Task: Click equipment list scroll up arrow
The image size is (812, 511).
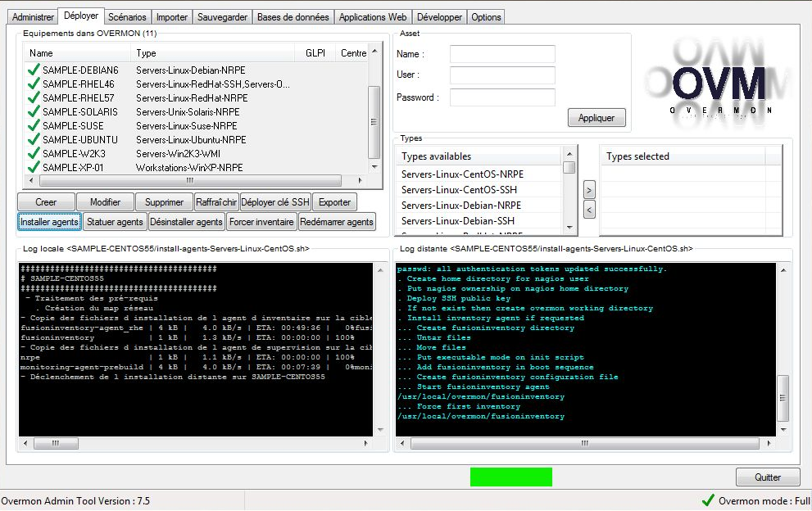Action: click(374, 51)
